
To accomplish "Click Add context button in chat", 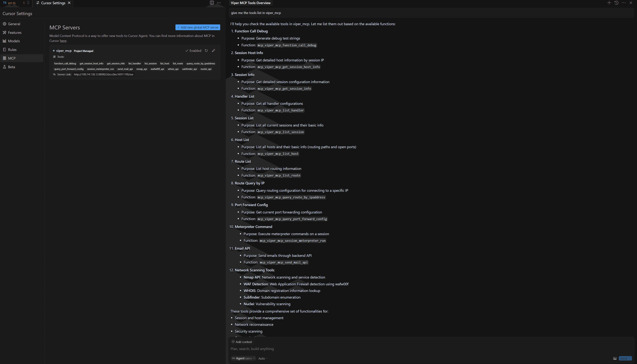I will (242, 342).
